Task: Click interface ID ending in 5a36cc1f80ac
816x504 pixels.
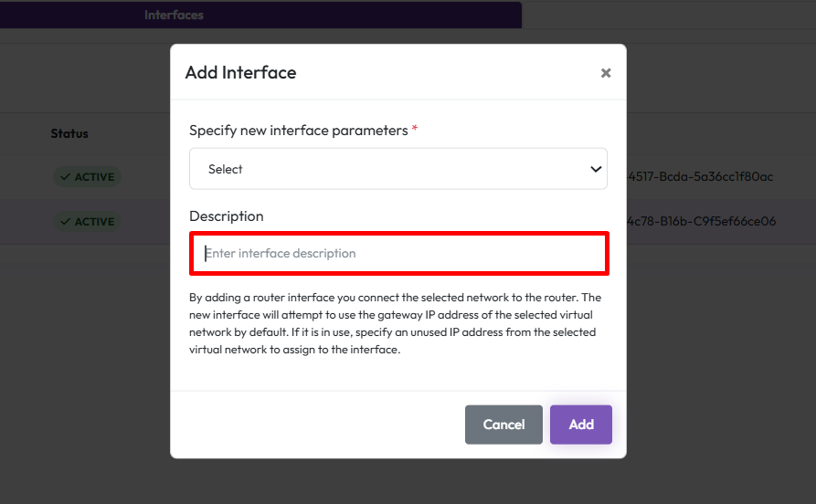Action: click(x=701, y=176)
